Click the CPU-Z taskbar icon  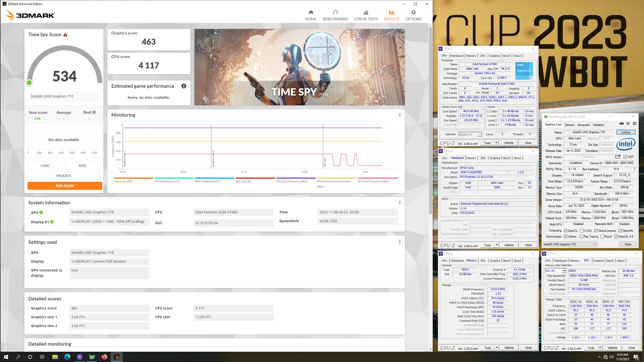[80, 357]
